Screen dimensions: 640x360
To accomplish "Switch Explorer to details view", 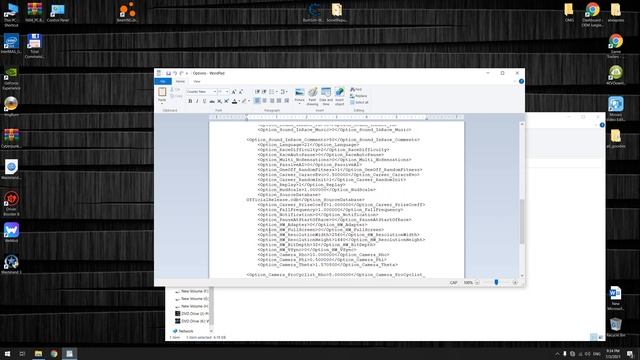I will point(593,337).
